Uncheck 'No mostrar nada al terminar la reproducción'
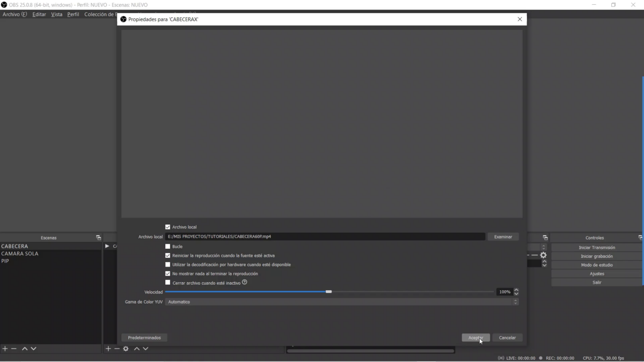Screen dimensions: 644x362 tap(167, 274)
